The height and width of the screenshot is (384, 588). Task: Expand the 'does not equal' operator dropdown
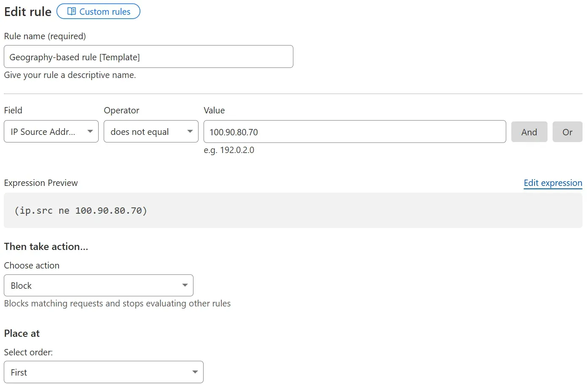145,132
